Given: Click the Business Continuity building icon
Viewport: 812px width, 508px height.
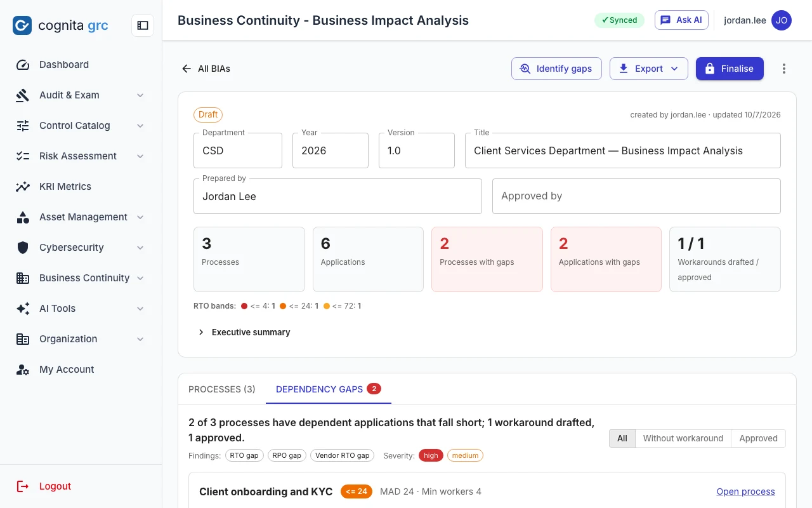Looking at the screenshot, I should tap(23, 278).
